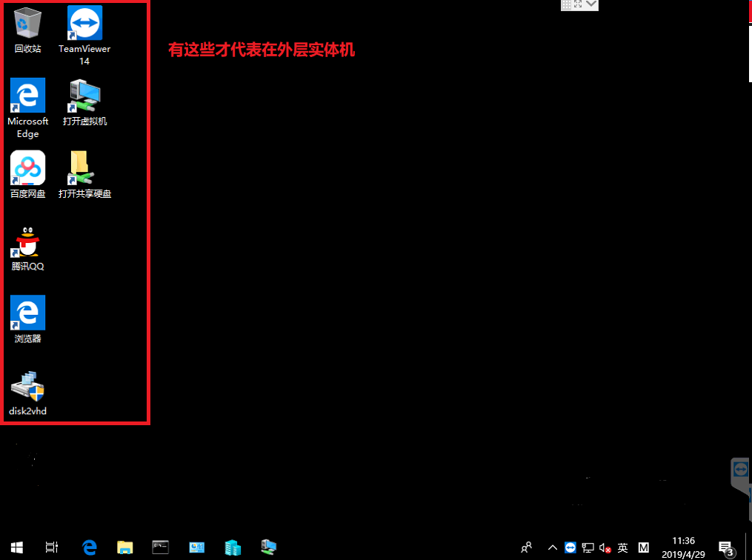
Task: Click the grid icon in top remote toolbar
Action: tap(566, 4)
